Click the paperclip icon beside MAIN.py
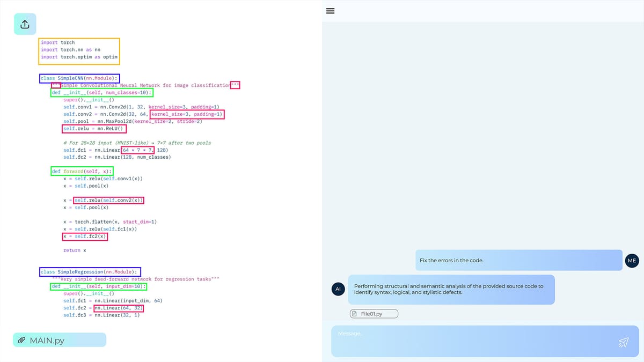The image size is (644, 362). point(22,340)
